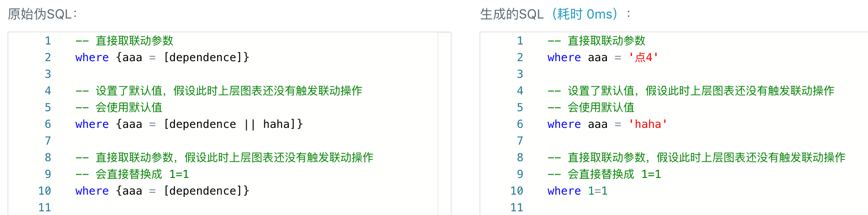Viewport: 868px width, 215px height.
Task: Click 'haha' default value in left line 6
Action: coord(276,124)
